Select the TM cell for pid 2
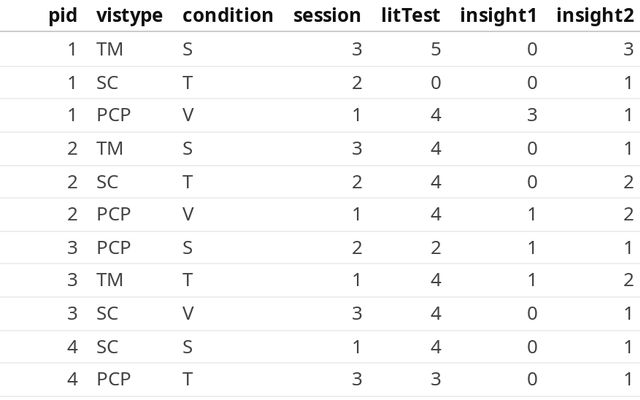 [x=110, y=148]
